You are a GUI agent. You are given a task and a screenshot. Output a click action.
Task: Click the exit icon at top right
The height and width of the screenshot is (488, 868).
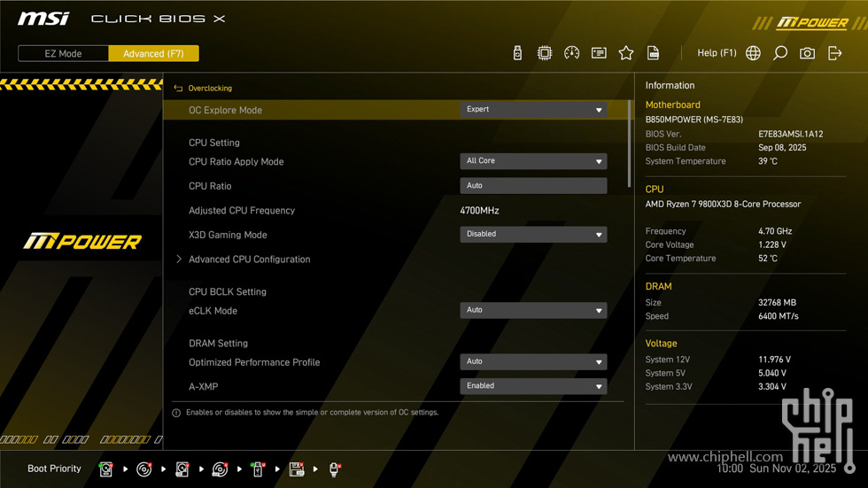coord(834,53)
